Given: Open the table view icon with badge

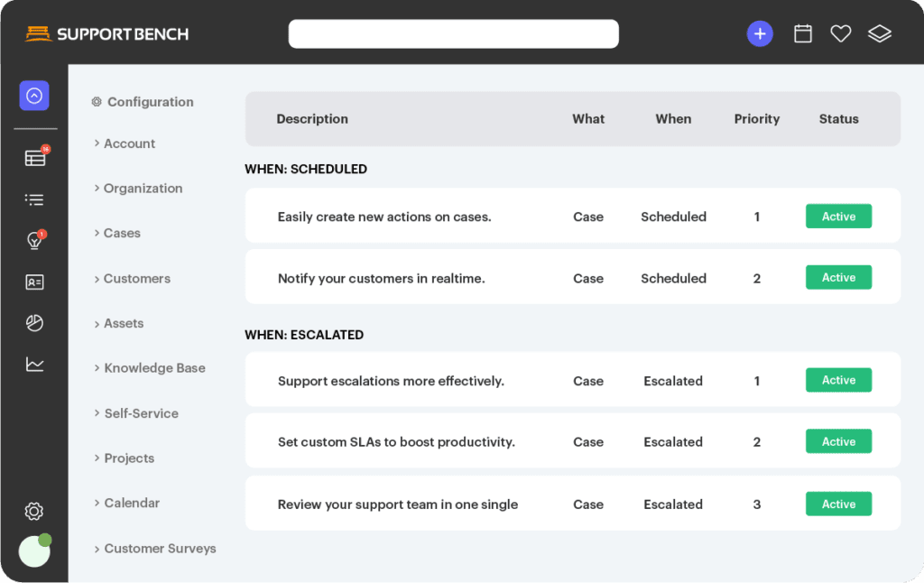Looking at the screenshot, I should pyautogui.click(x=35, y=158).
